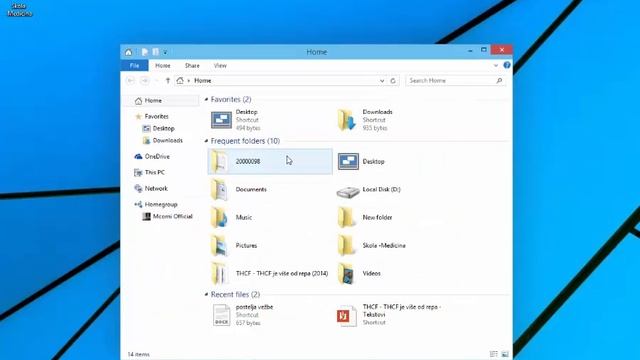
Task: Open the Skola Medicina desktop shortcut
Action: click(x=20, y=9)
